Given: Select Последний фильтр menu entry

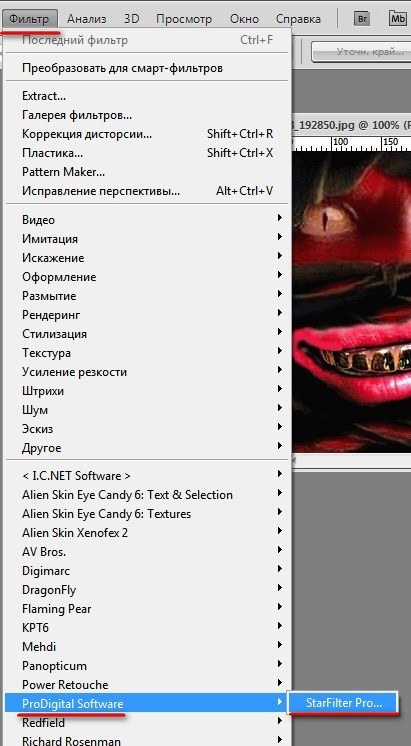Looking at the screenshot, I should coord(147,40).
